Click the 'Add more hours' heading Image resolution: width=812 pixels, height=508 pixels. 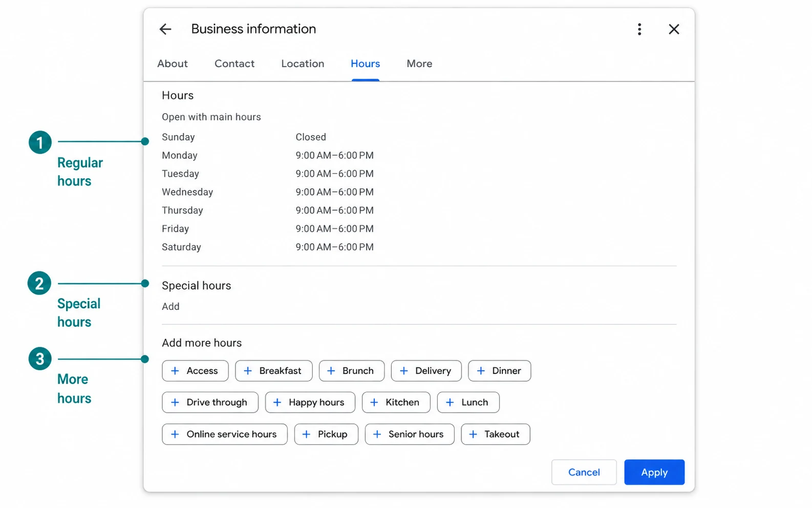[x=202, y=343]
